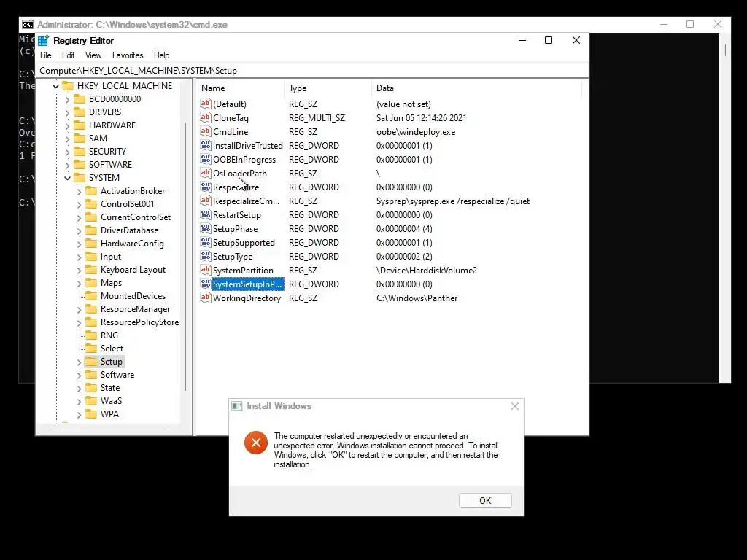
Task: Select the CmdLine value icon
Action: click(x=205, y=131)
